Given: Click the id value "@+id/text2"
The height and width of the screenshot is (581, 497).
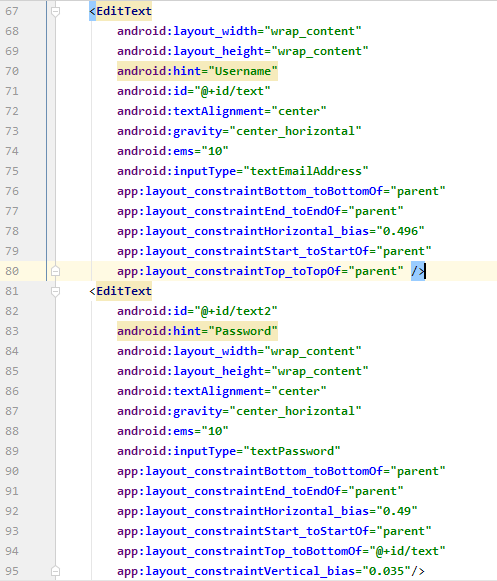Looking at the screenshot, I should tap(236, 311).
